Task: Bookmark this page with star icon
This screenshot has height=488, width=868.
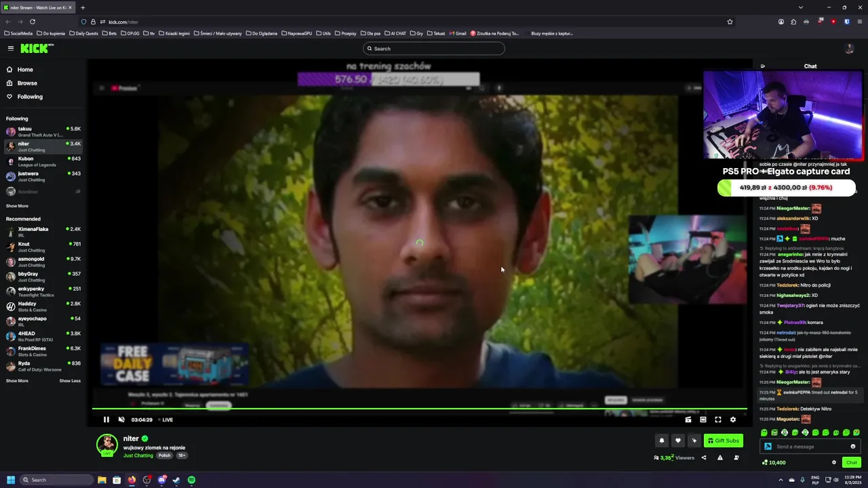Action: 730,22
